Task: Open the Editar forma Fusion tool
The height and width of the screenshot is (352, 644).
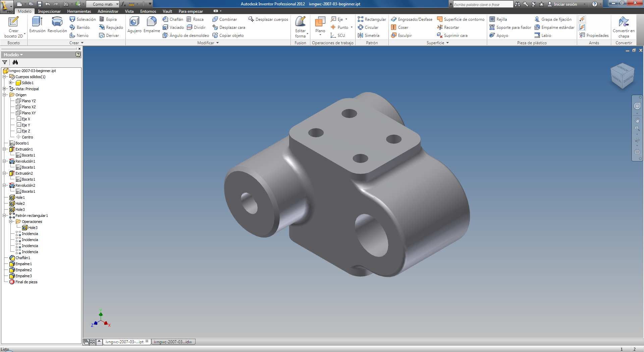Action: coord(300,27)
